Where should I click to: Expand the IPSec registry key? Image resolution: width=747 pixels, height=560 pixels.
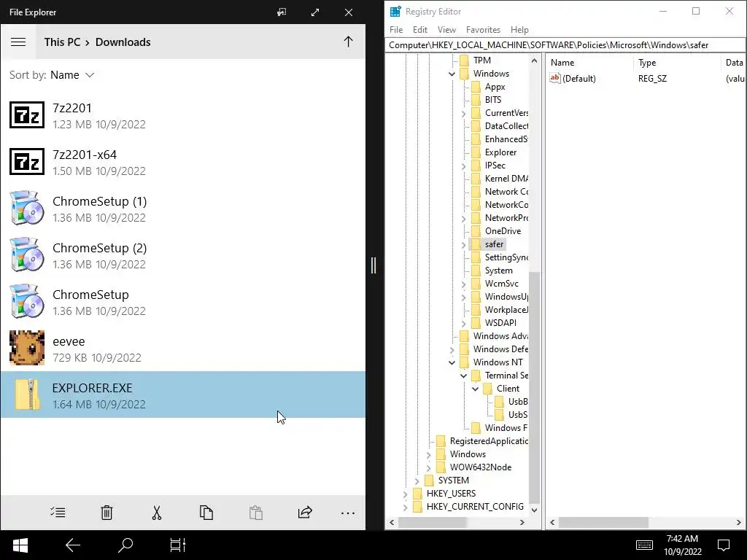(x=463, y=166)
